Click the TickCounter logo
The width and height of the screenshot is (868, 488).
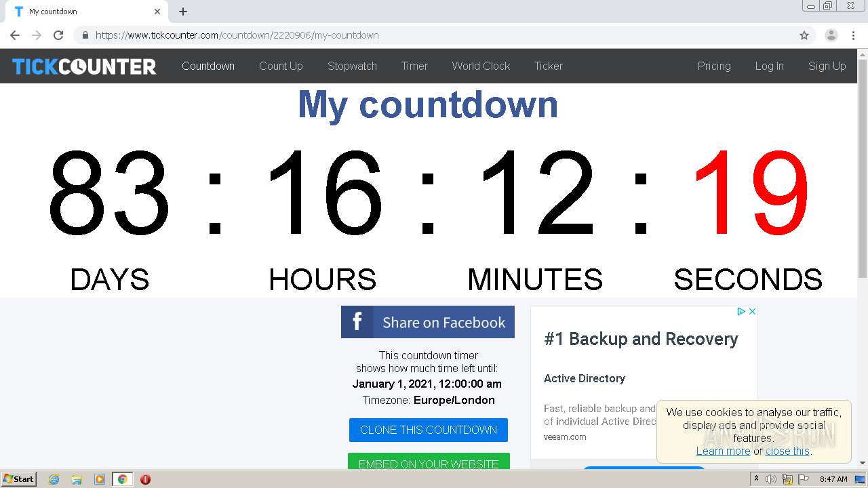(84, 66)
